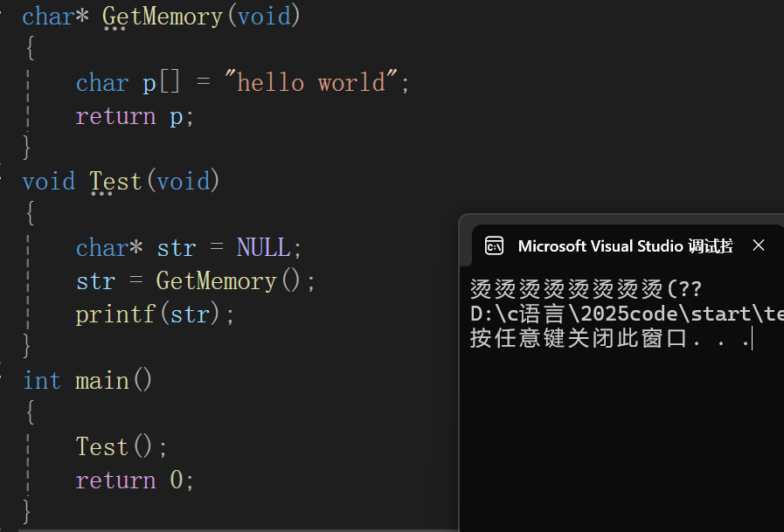
Task: Click the 'char*' return type of GetMemory
Action: (55, 17)
